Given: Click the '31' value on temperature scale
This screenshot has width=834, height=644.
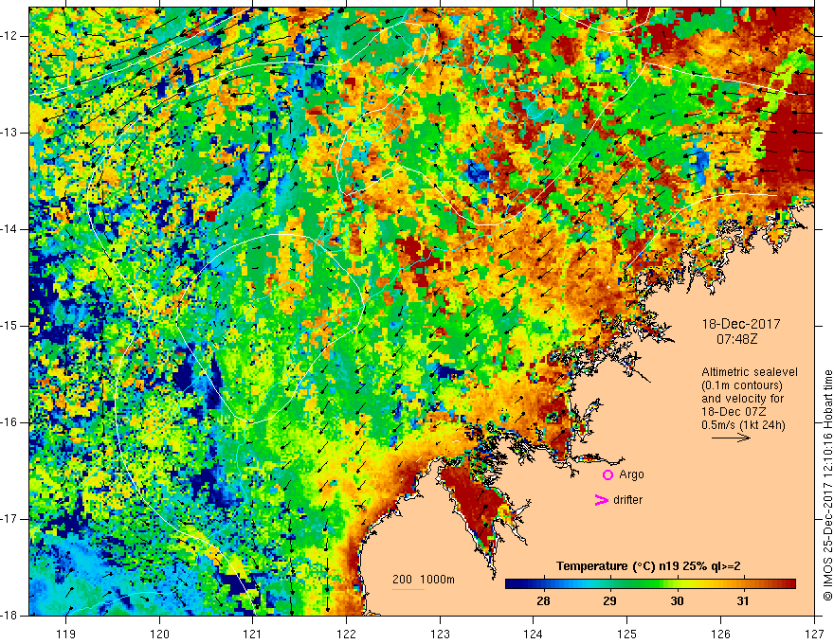Looking at the screenshot, I should [x=743, y=601].
